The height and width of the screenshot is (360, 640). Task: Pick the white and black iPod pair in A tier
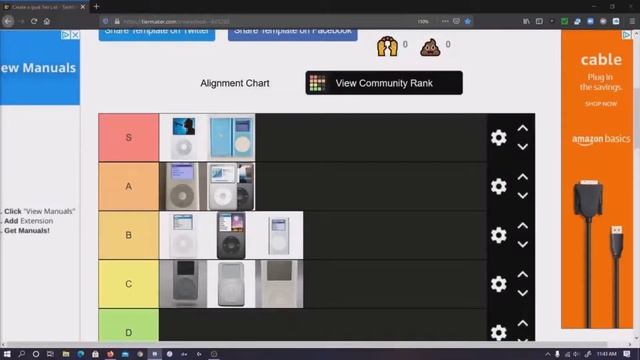pos(231,186)
